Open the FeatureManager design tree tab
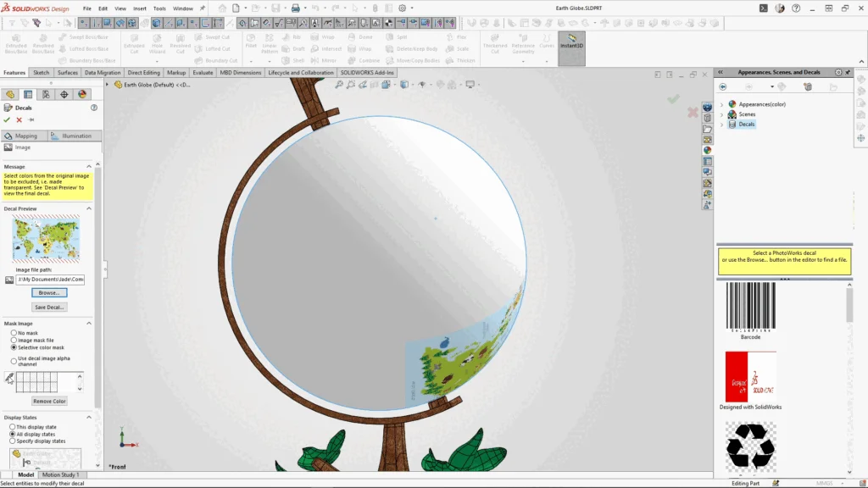Viewport: 868px width, 488px height. tap(10, 95)
